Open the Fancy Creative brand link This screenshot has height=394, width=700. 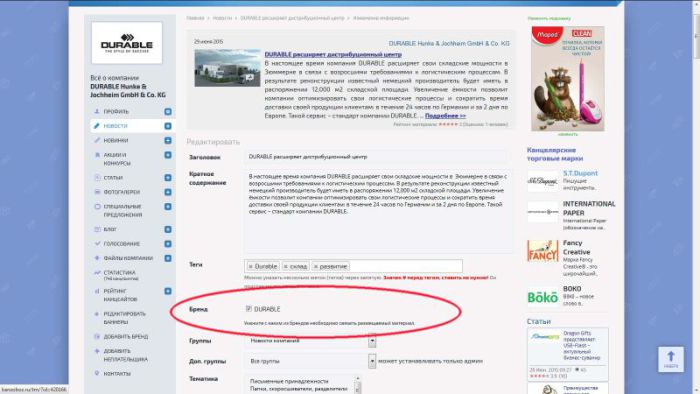click(576, 247)
